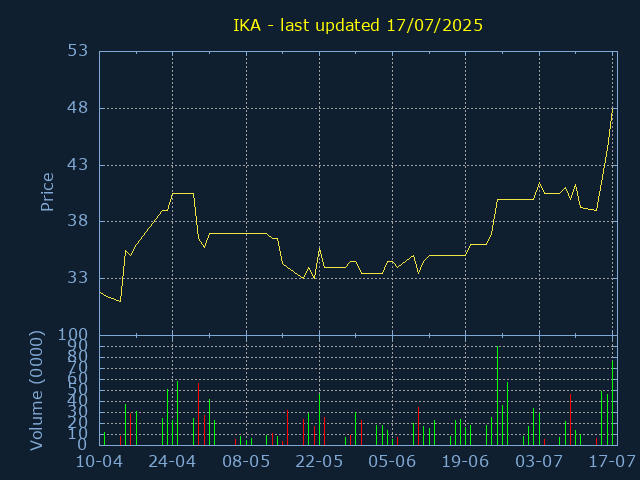Click the price axis label 38
Screen dimensions: 640x480
tap(78, 221)
